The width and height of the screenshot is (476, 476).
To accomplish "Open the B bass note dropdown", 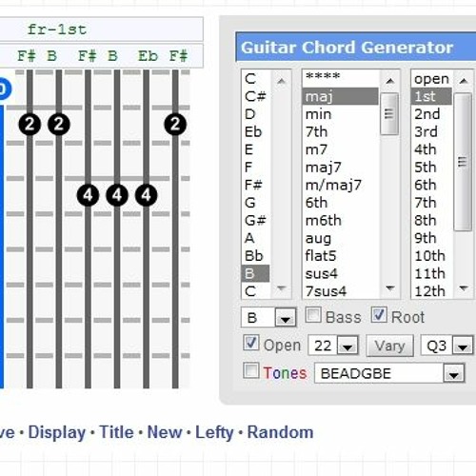I will 268,317.
